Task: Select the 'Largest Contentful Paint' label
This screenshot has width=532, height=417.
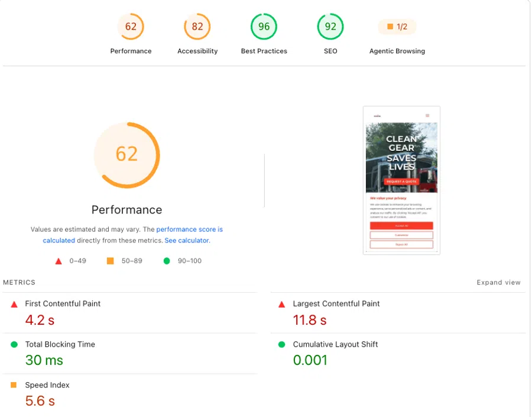Action: pos(336,303)
